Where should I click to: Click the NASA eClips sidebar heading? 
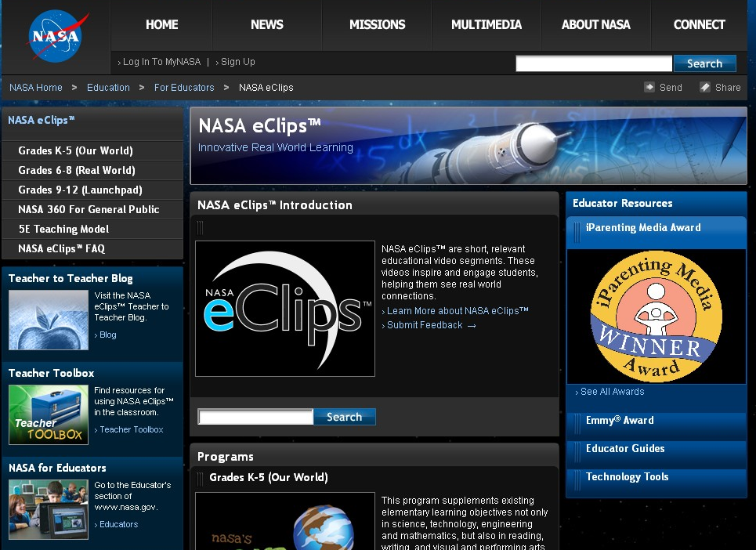click(42, 120)
